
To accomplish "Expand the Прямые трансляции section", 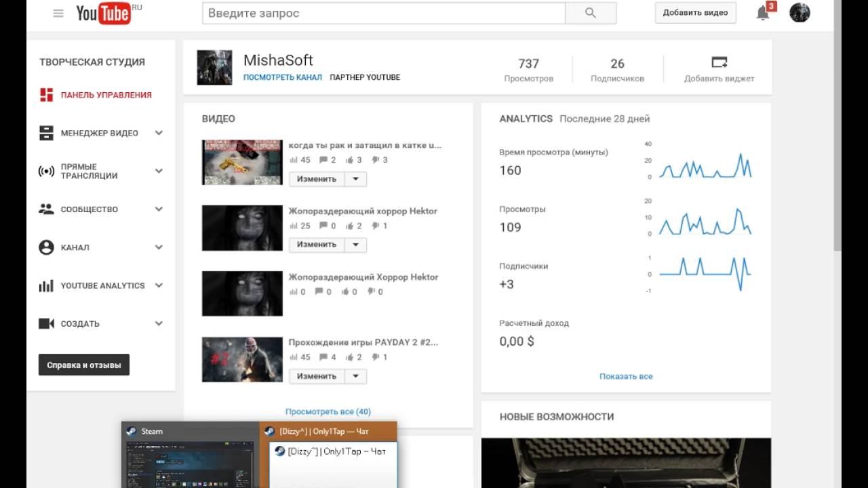I will [159, 171].
